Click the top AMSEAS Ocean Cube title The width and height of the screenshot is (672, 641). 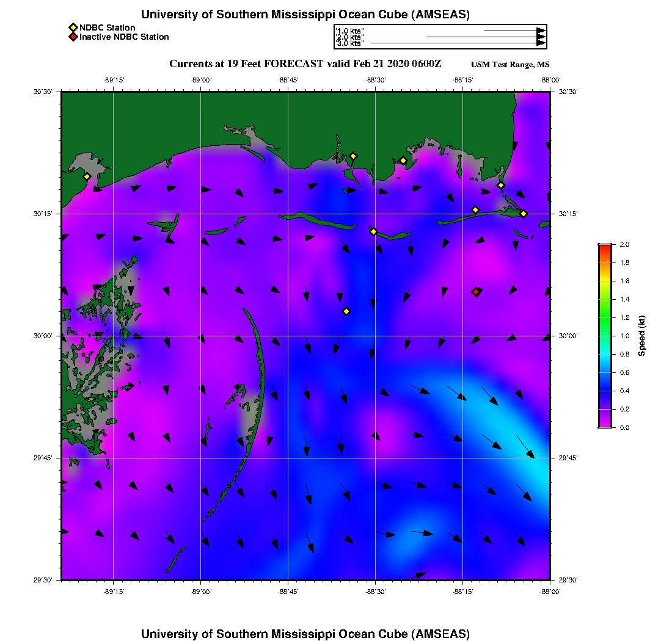point(305,15)
